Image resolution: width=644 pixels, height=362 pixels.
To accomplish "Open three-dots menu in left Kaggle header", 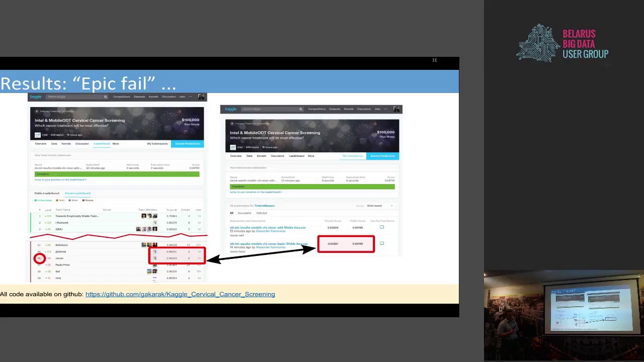I will 190,97.
